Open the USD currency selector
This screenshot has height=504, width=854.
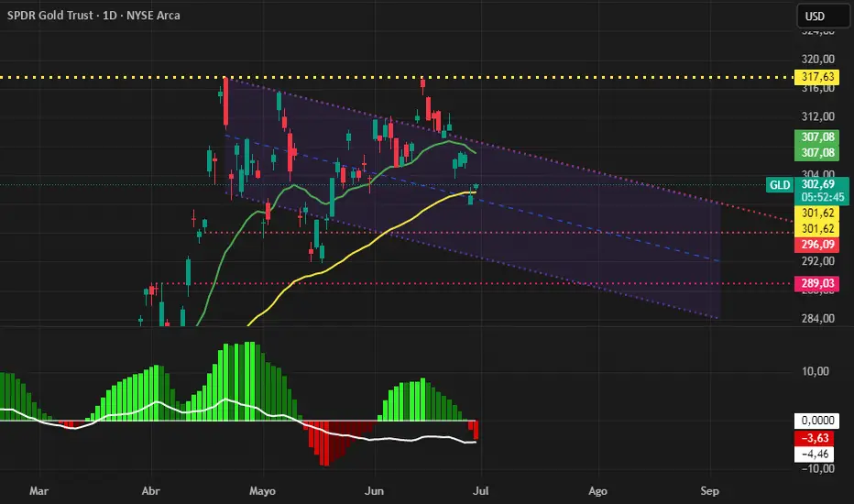pos(823,16)
